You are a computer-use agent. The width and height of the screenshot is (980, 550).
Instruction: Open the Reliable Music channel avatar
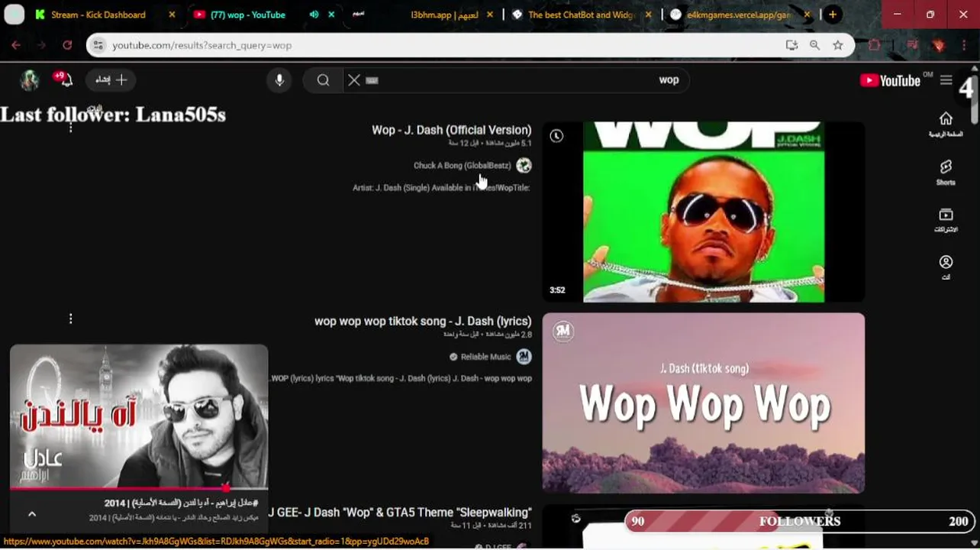tap(524, 357)
